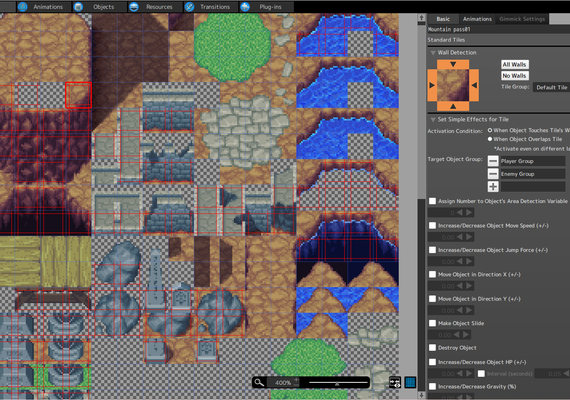The height and width of the screenshot is (400, 570).
Task: Switch to the Animations tab in right panel
Action: 477,19
